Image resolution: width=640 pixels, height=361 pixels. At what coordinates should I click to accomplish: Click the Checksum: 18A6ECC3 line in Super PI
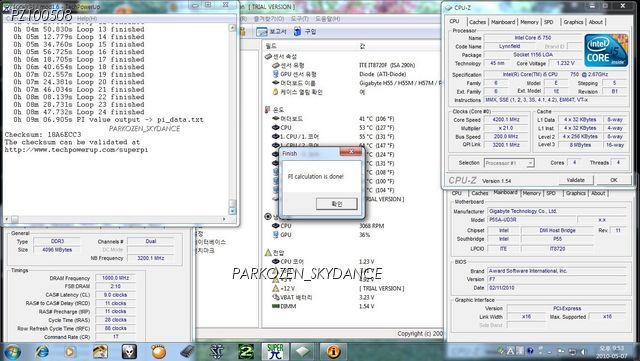pyautogui.click(x=43, y=135)
